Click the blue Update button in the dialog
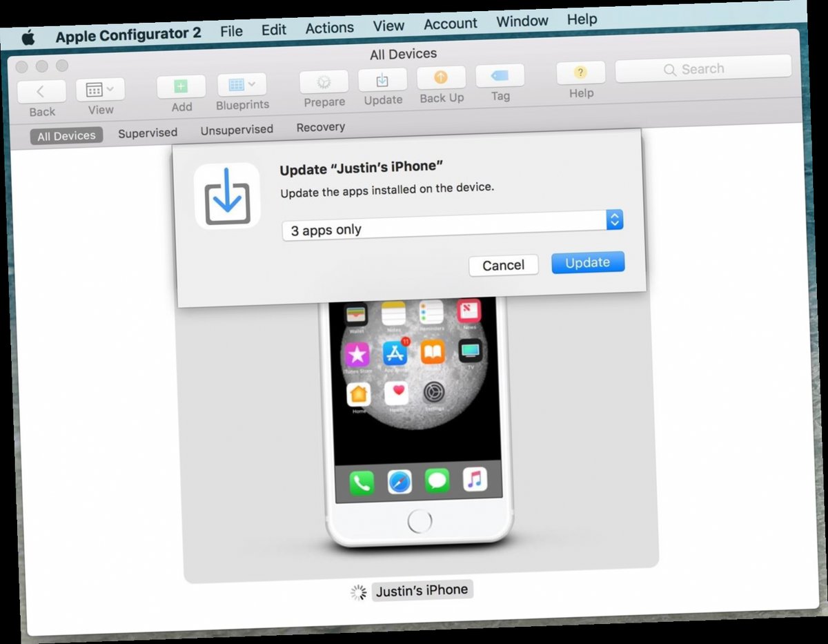Image resolution: width=828 pixels, height=644 pixels. pos(588,262)
